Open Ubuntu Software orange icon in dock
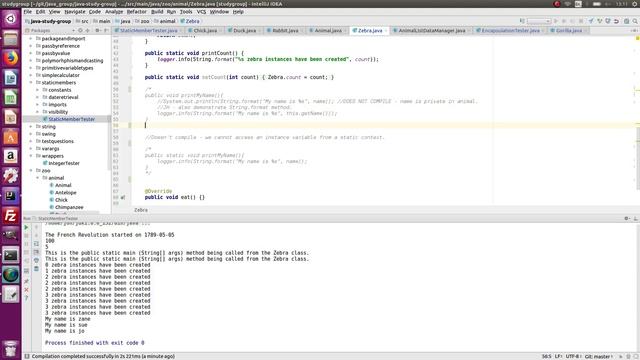Image resolution: width=640 pixels, height=360 pixels. 11,137
